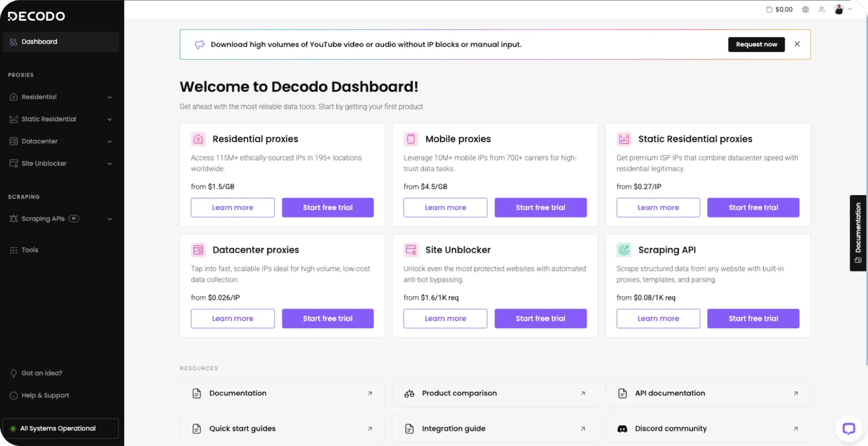Open the Documentation resource link

pyautogui.click(x=282, y=393)
